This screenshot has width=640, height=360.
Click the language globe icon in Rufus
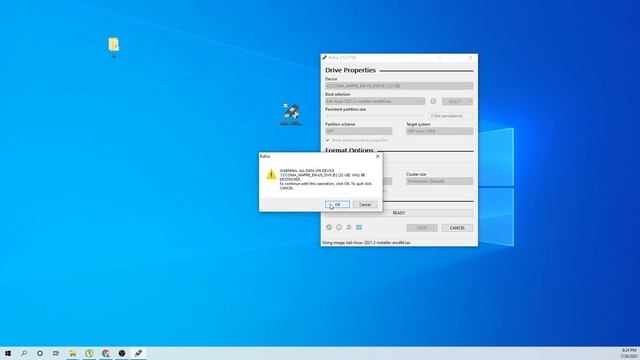coord(329,227)
